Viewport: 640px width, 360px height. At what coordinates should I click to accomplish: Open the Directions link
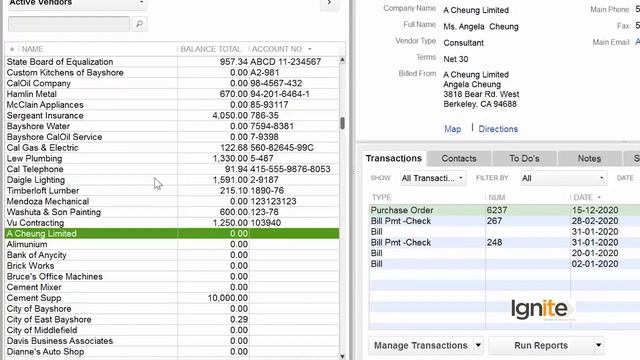click(498, 129)
